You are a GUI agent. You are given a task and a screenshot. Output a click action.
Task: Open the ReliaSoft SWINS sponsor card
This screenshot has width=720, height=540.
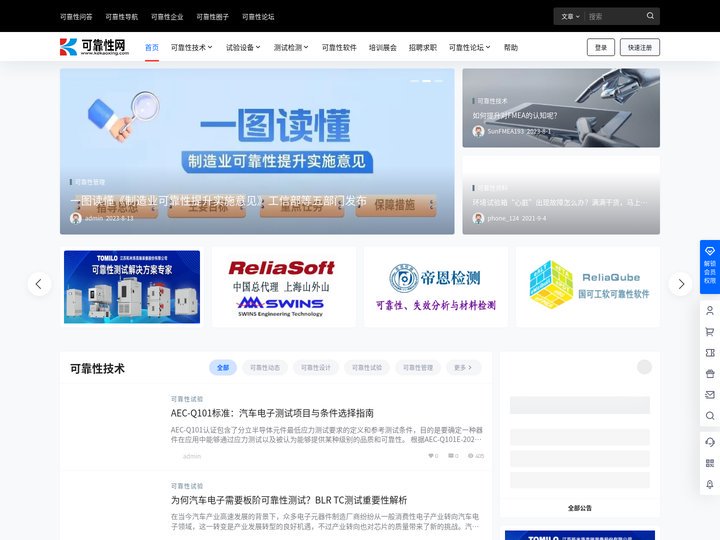283,287
